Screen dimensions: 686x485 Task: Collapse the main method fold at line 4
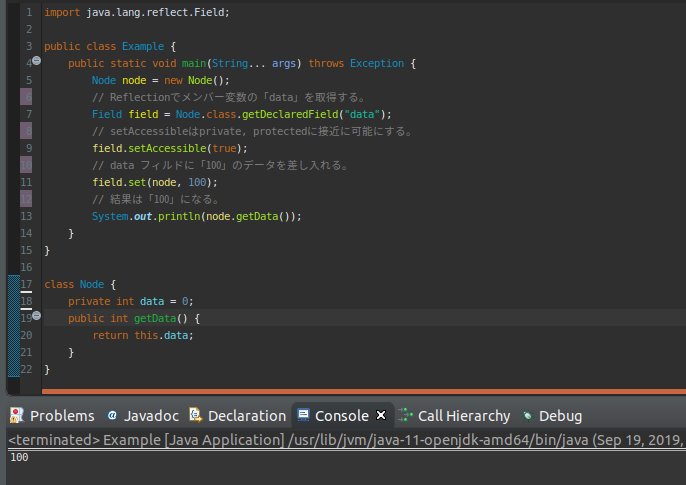[x=37, y=60]
